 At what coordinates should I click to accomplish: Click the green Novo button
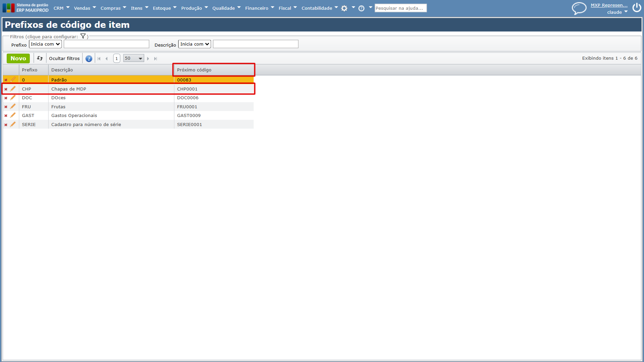point(18,58)
